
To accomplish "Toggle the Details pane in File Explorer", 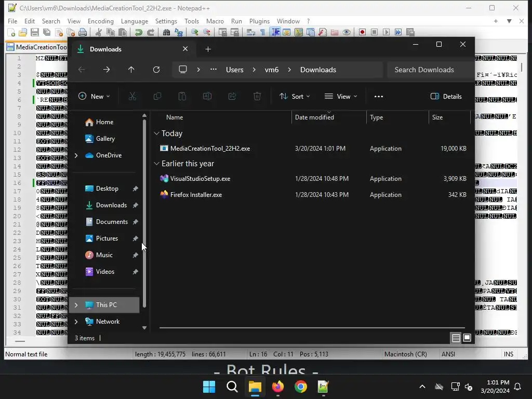I will (446, 96).
